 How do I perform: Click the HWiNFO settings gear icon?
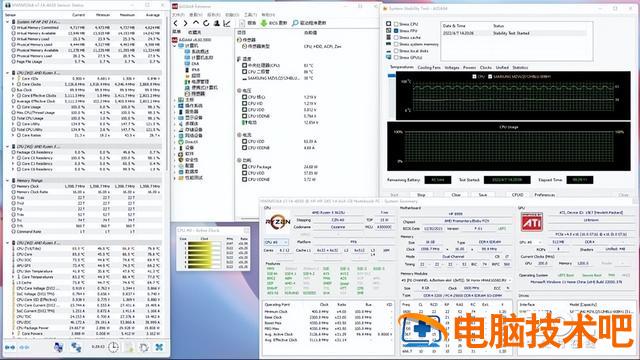point(144,347)
